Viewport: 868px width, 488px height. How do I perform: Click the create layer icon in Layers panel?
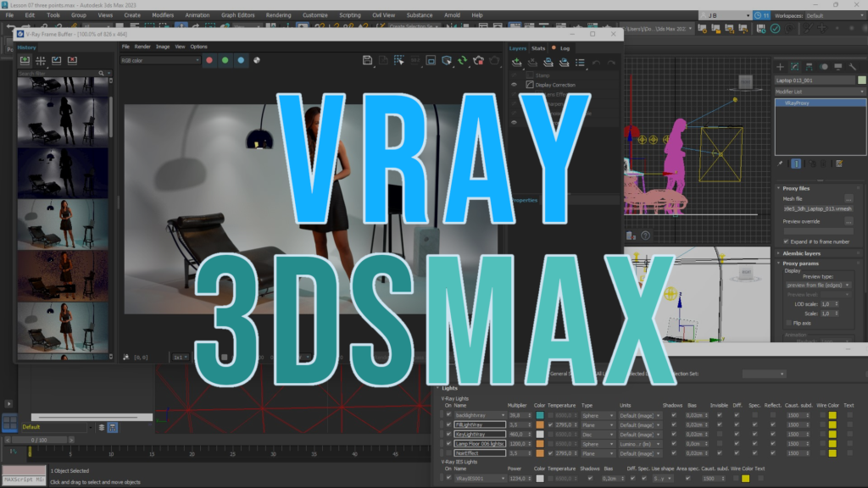pyautogui.click(x=516, y=63)
